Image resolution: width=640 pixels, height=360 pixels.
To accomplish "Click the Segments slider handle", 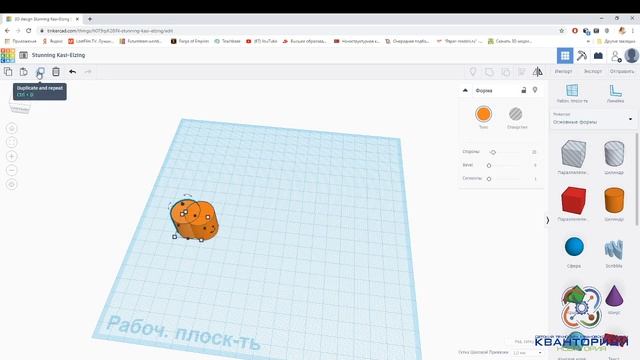I will pyautogui.click(x=489, y=179).
